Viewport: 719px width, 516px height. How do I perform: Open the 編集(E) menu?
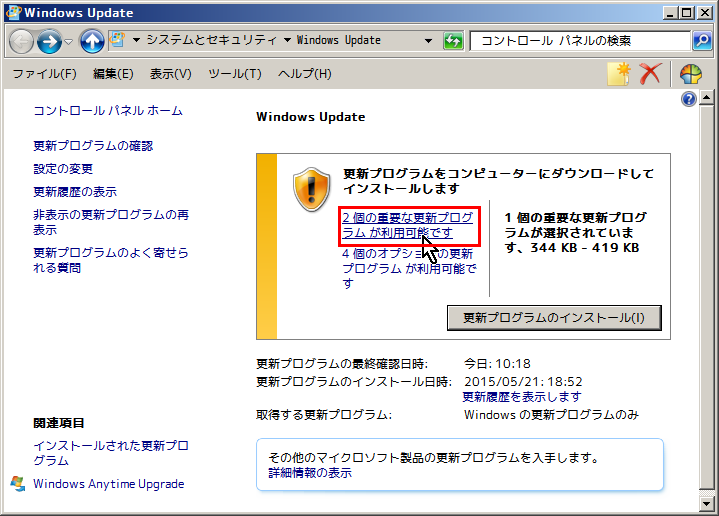click(113, 74)
